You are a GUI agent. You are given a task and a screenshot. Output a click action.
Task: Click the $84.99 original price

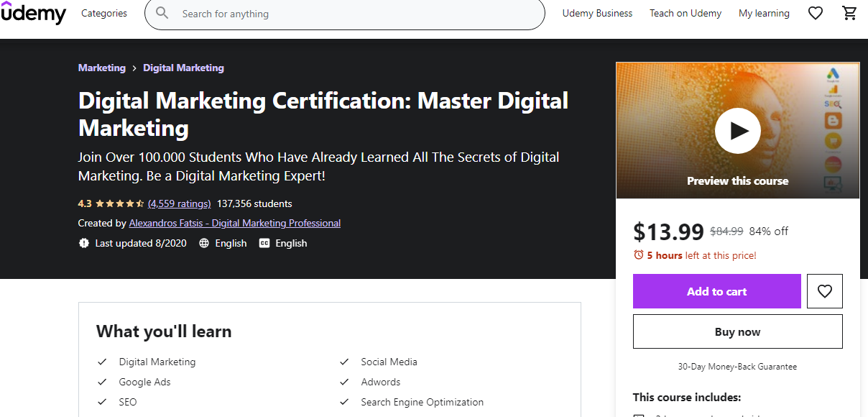tap(726, 232)
